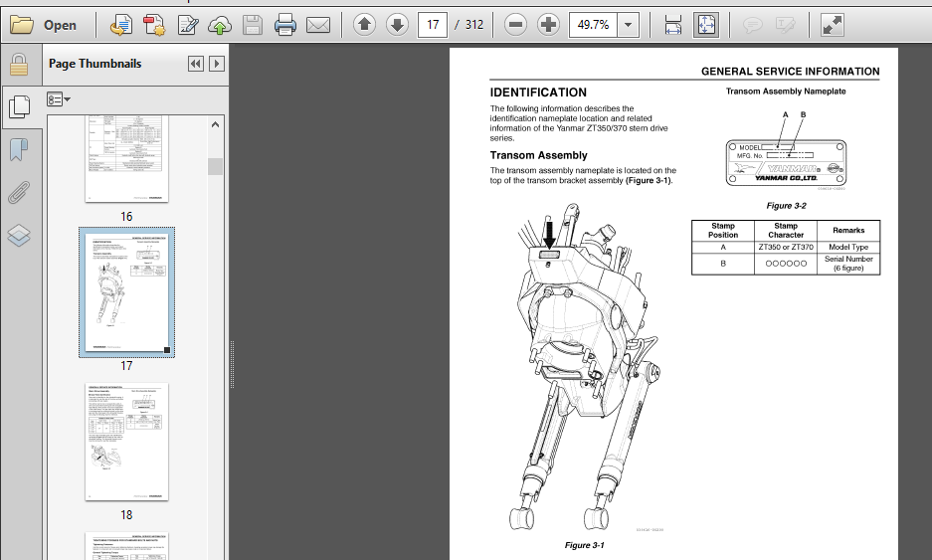Enter read mode with expand arrows icon
This screenshot has width=932, height=560.
point(833,25)
